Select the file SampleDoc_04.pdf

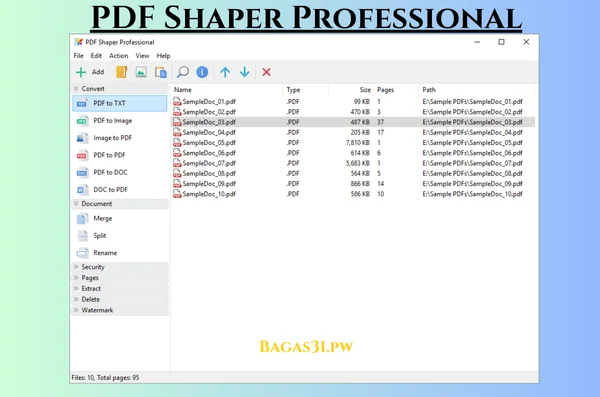click(209, 132)
